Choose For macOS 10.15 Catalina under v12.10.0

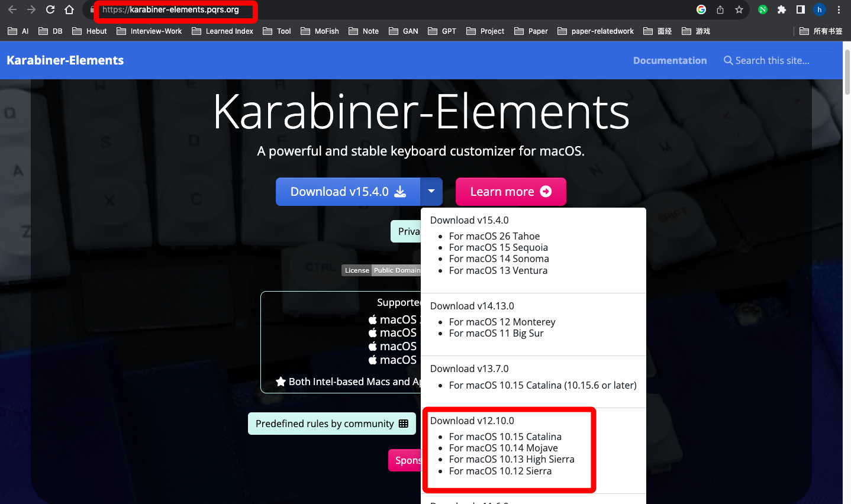pyautogui.click(x=505, y=437)
